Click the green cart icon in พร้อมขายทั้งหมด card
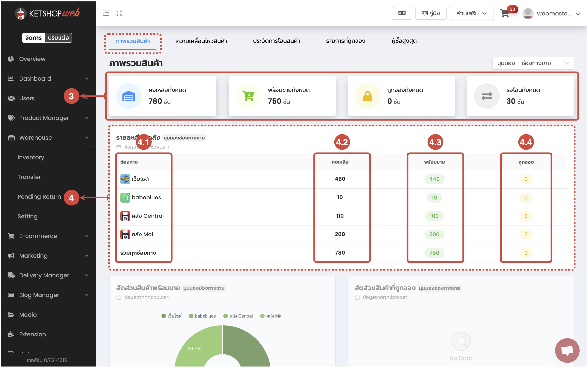Screen dimensions: 588x368 tap(248, 96)
